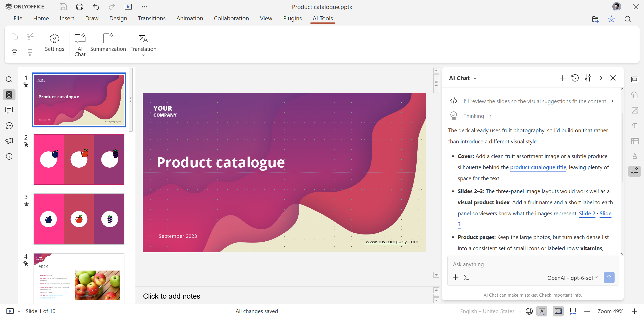Viewport: 644px width, 318px height.
Task: Open the Comments panel in left sidebar
Action: [x=9, y=110]
